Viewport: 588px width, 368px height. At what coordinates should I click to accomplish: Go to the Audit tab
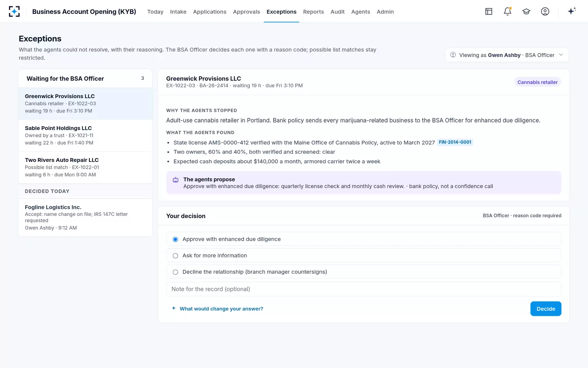point(337,12)
